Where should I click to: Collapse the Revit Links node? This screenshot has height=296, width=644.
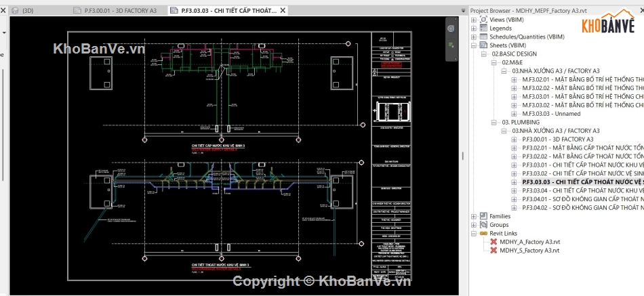(474, 234)
